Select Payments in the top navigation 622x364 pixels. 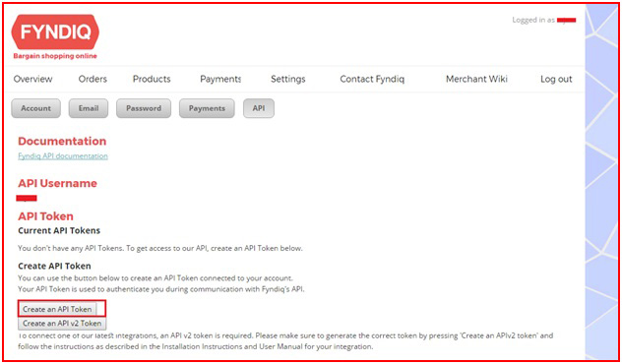coord(220,79)
